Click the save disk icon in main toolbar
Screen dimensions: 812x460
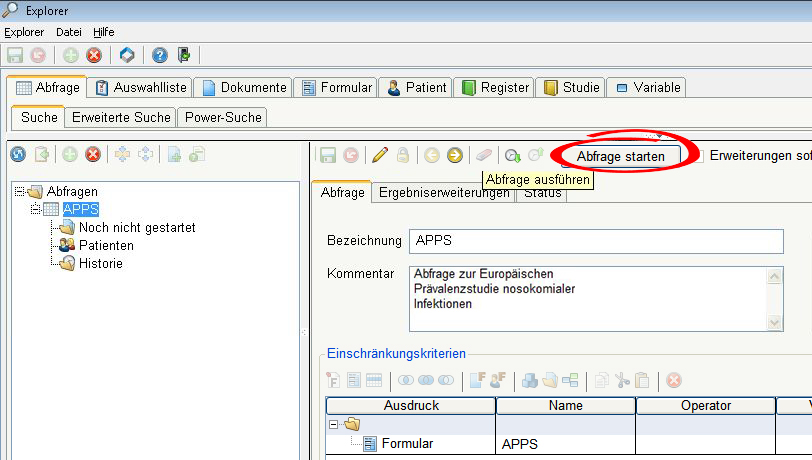tap(15, 55)
